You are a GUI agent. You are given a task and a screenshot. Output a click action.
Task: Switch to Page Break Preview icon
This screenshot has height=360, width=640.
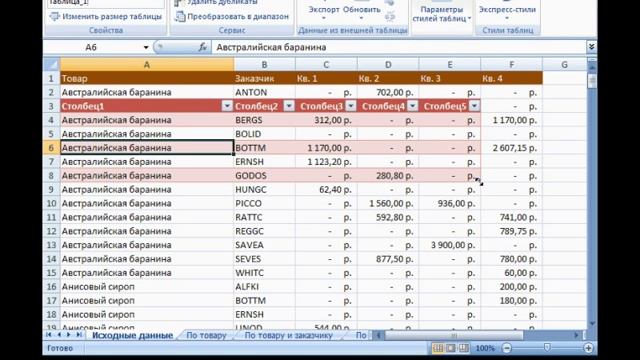(x=464, y=348)
